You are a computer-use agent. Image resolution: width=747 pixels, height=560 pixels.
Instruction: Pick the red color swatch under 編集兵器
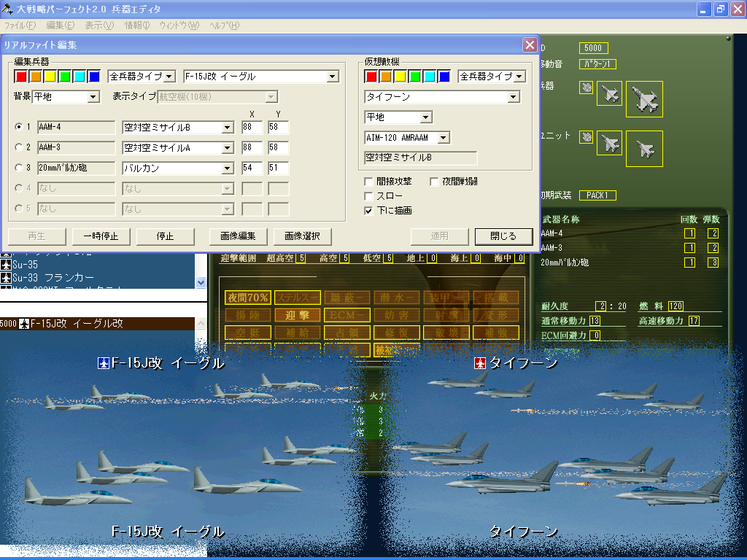pyautogui.click(x=20, y=77)
